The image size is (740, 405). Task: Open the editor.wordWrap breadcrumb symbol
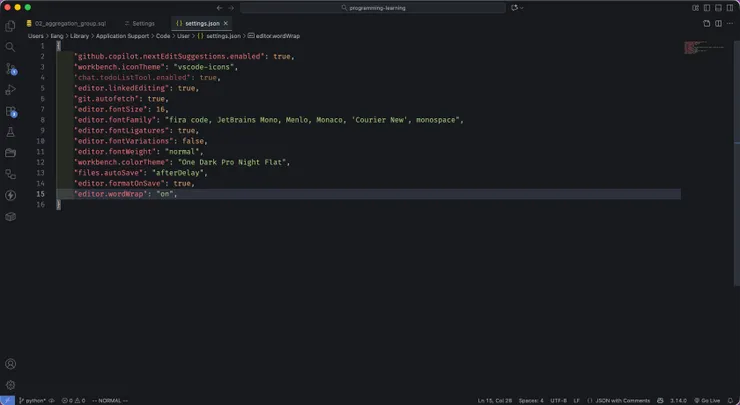pyautogui.click(x=274, y=36)
